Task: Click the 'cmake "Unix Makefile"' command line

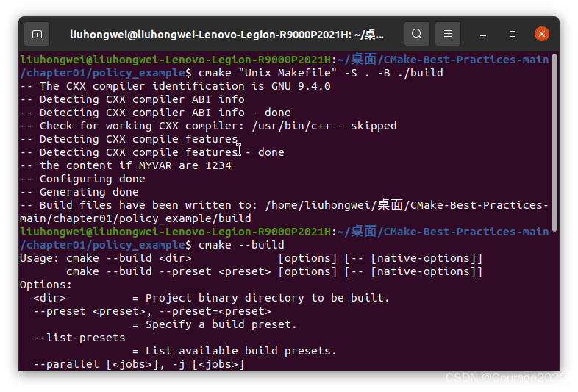Action: pyautogui.click(x=321, y=73)
